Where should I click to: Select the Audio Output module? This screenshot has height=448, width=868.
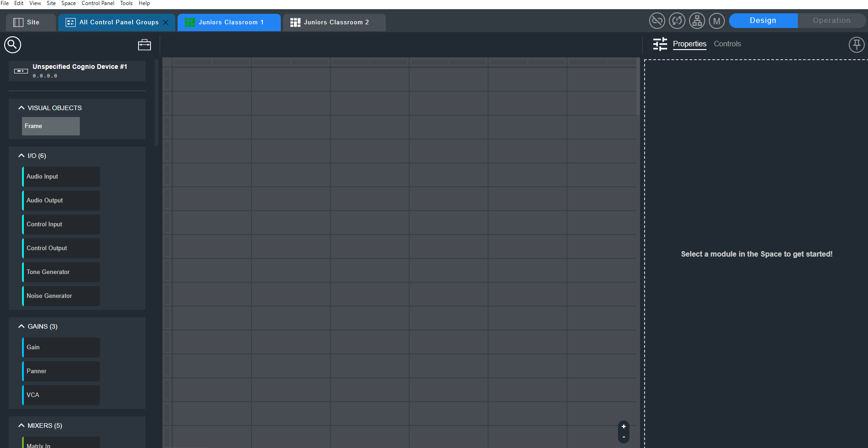[61, 201]
